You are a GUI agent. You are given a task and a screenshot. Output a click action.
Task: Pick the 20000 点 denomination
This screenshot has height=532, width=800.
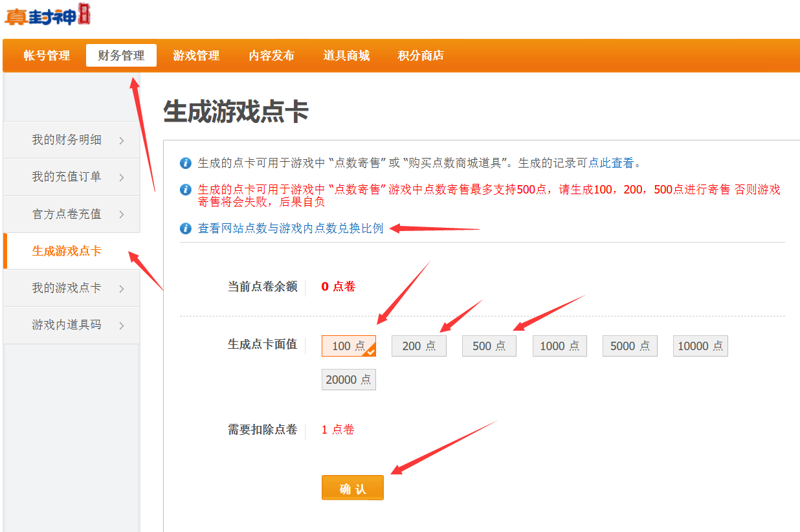348,380
